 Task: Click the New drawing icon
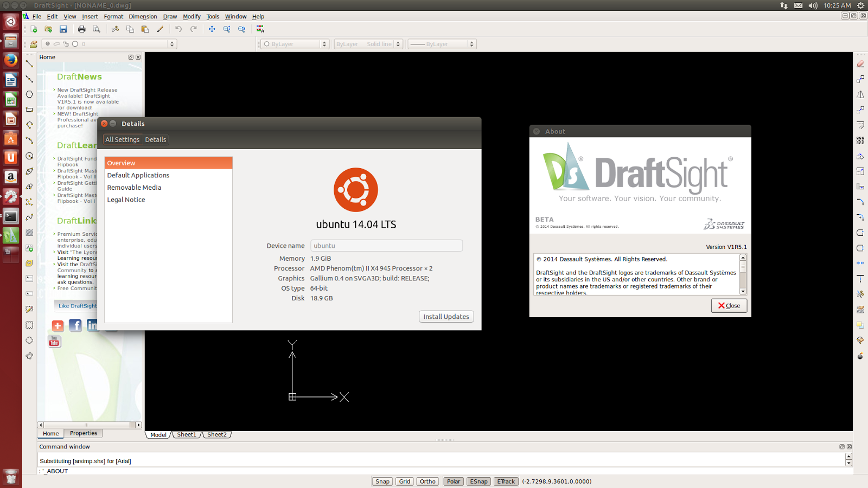34,29
